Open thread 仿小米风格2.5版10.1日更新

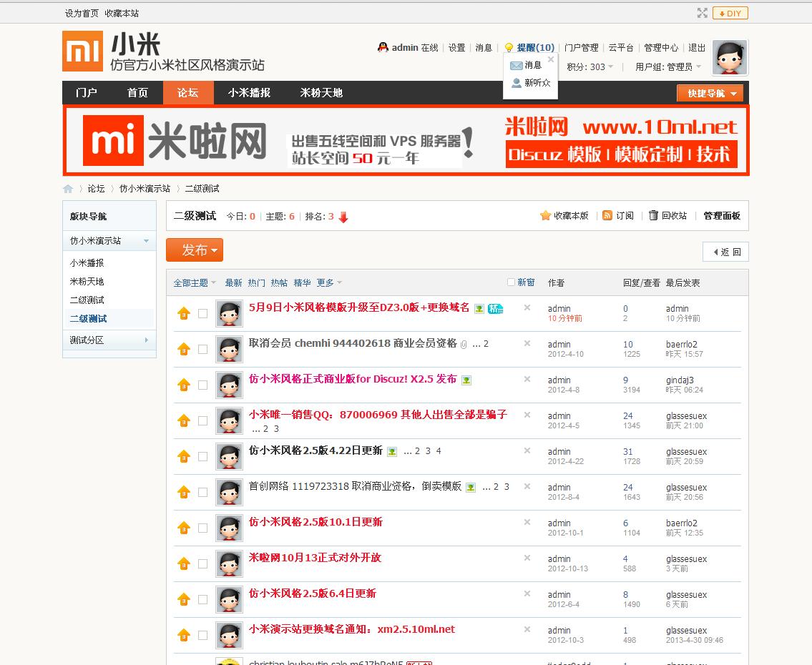pyautogui.click(x=315, y=522)
